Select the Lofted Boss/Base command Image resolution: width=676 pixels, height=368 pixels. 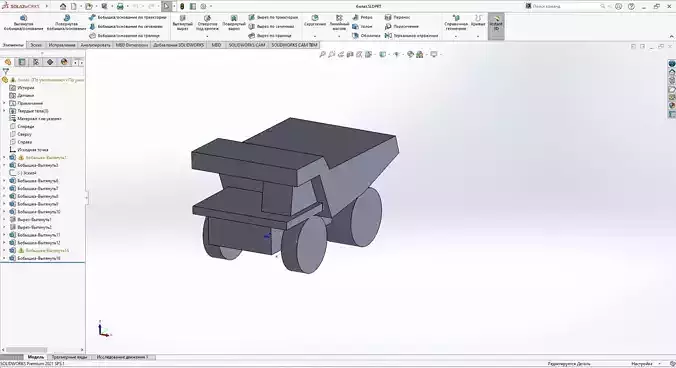pyautogui.click(x=126, y=26)
